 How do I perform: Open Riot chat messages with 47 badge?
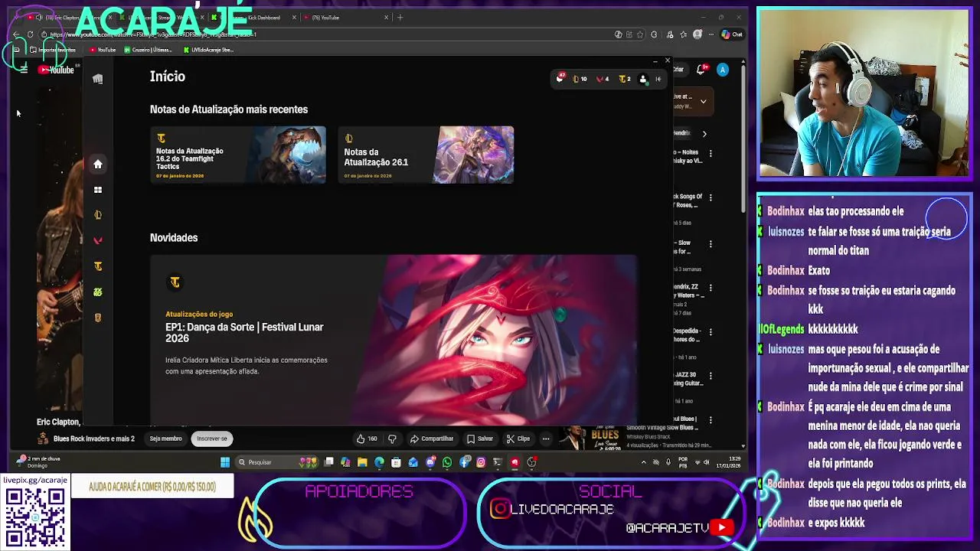(x=560, y=78)
